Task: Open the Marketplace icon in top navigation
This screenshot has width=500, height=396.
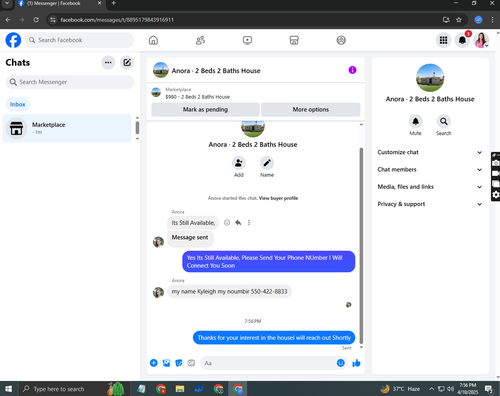Action: coord(294,40)
